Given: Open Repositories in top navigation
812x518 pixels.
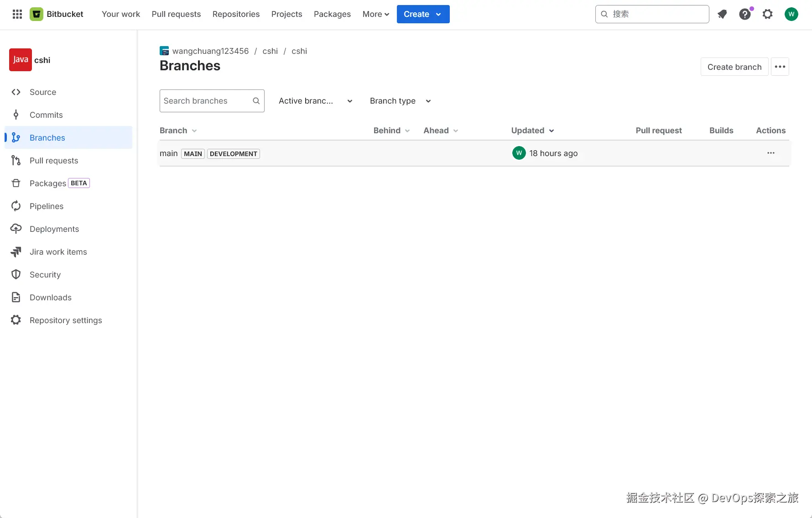Looking at the screenshot, I should (x=236, y=14).
